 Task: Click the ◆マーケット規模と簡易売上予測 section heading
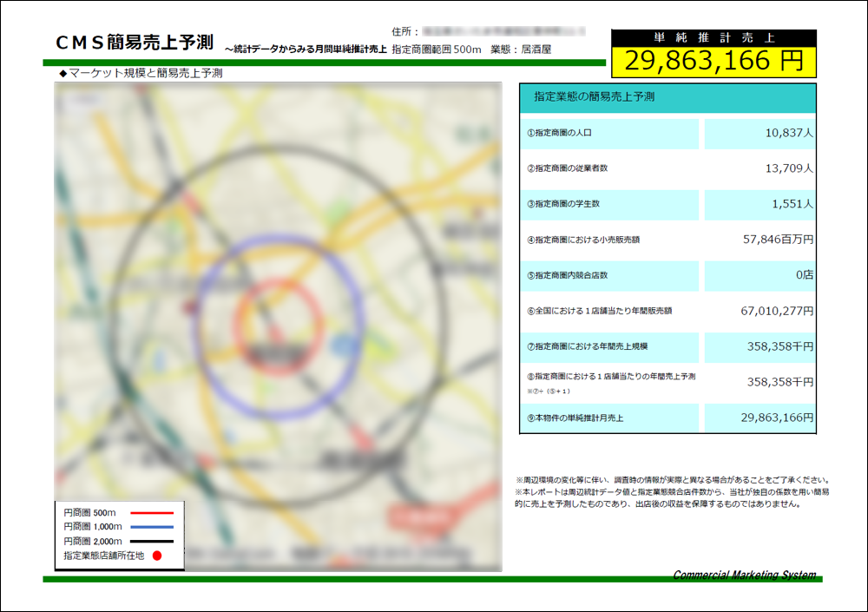[141, 74]
